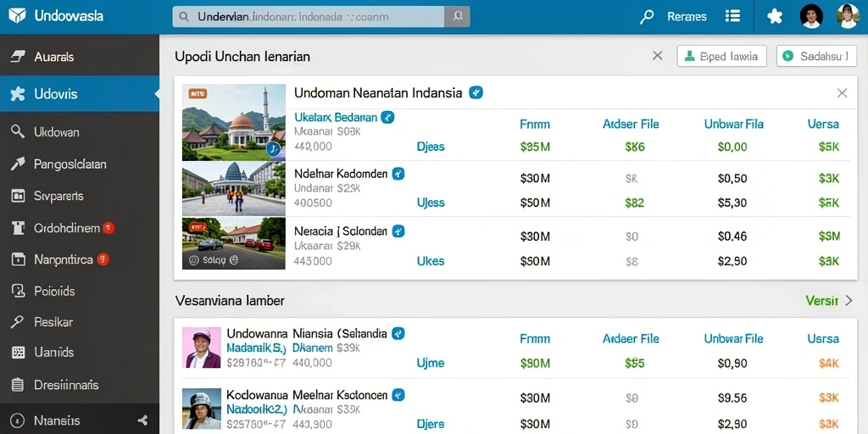Click the Ujme link

[x=430, y=363]
